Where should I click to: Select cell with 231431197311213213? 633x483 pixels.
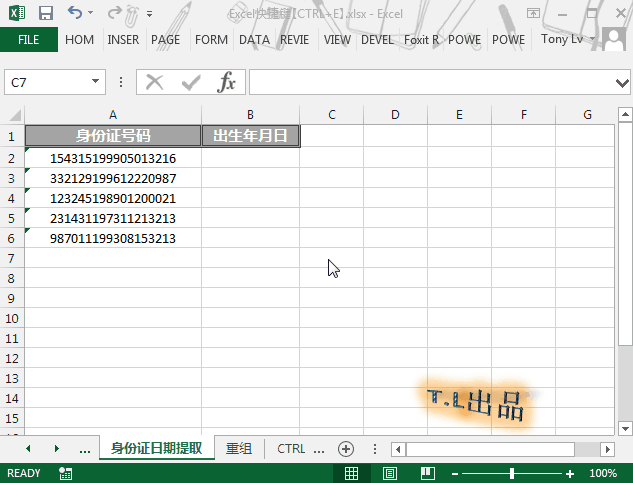tap(113, 218)
